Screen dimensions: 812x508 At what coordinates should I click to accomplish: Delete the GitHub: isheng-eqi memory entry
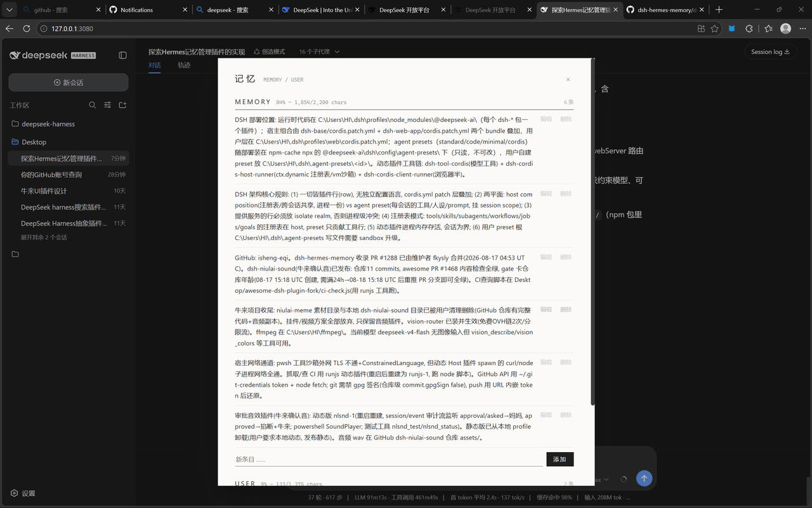pyautogui.click(x=566, y=257)
